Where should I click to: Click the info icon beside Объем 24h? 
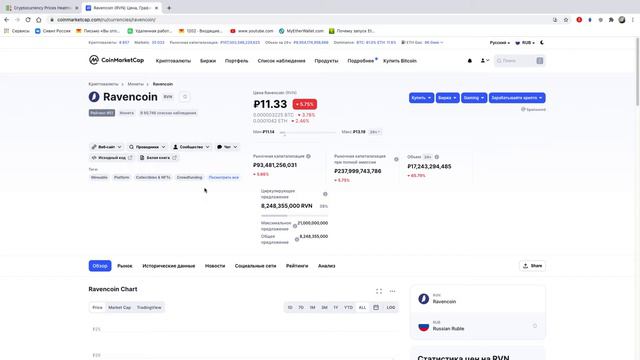[437, 157]
